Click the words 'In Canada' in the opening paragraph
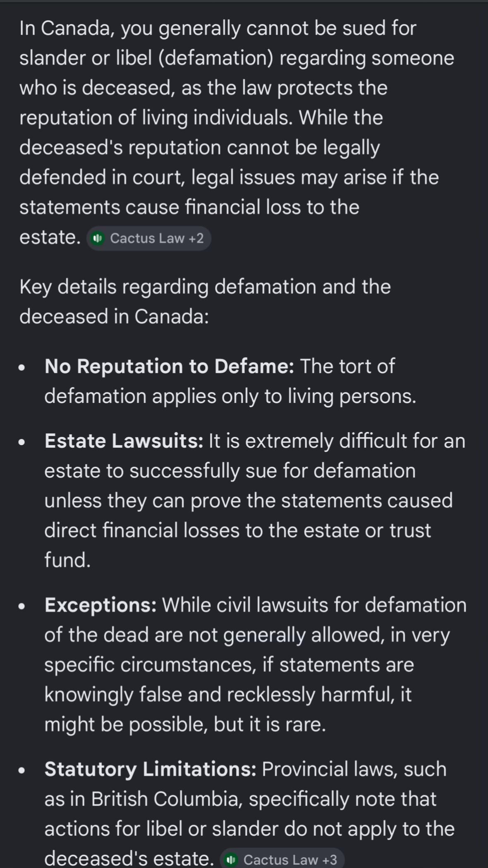488x868 pixels. (x=67, y=29)
